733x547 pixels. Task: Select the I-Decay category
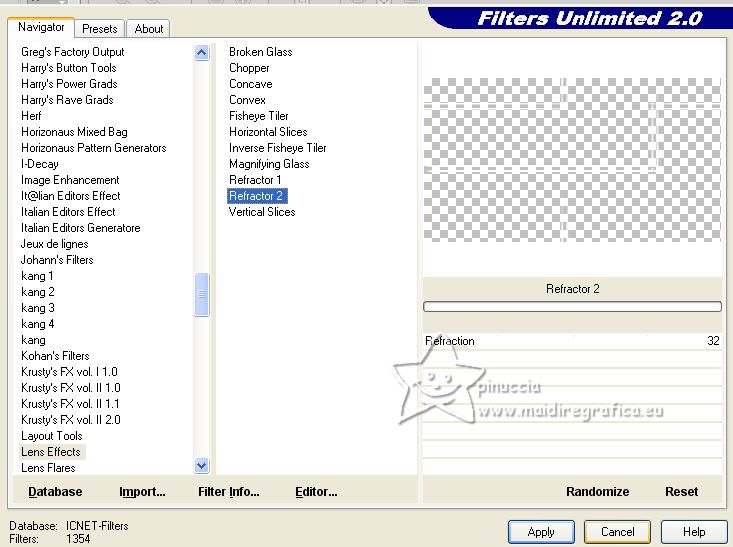coord(40,164)
